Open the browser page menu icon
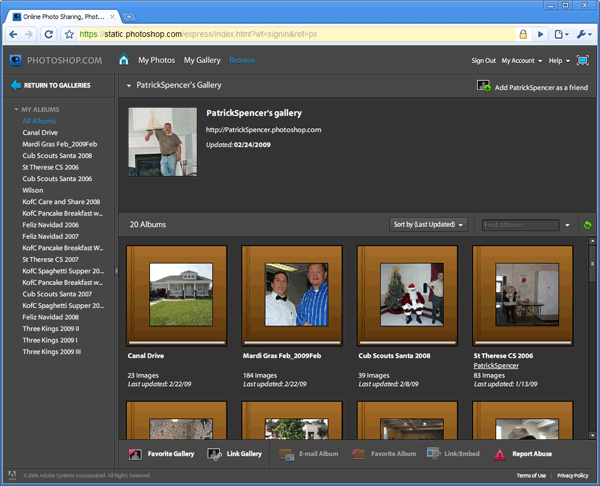Screen dimensions: 600x486 pyautogui.click(x=561, y=34)
